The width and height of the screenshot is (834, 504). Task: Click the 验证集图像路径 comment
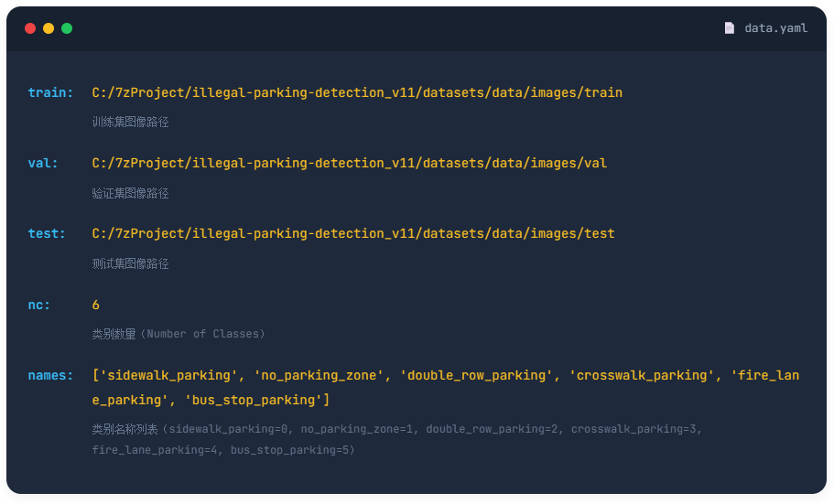pos(130,193)
